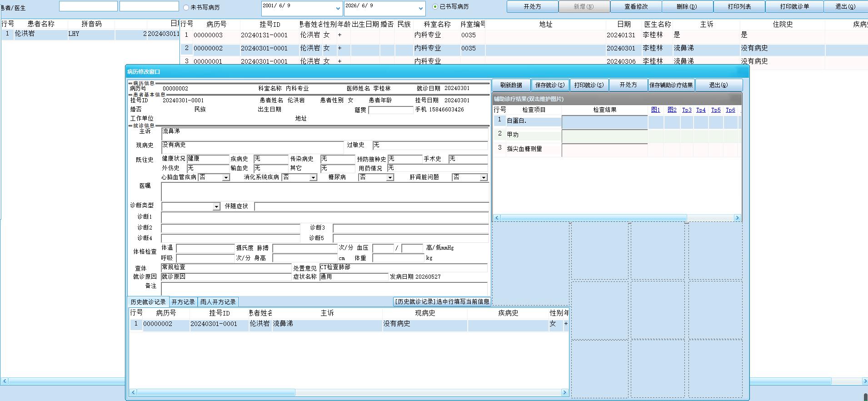Open the 诊断类型 dropdown
This screenshot has width=868, height=401.
point(216,206)
